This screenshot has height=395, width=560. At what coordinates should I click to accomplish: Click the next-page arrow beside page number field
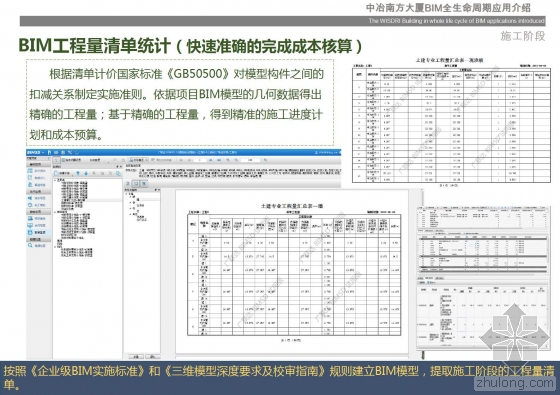pos(211,160)
